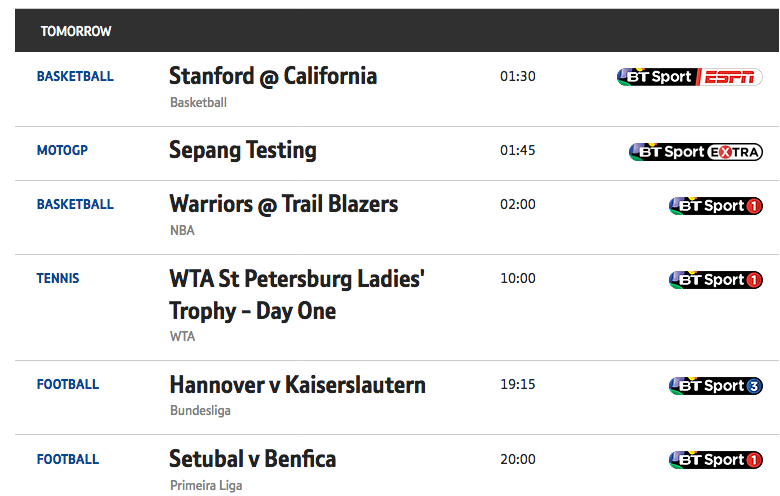
Task: Click BT Sport 1 logo for WTA tennis
Action: click(x=715, y=280)
